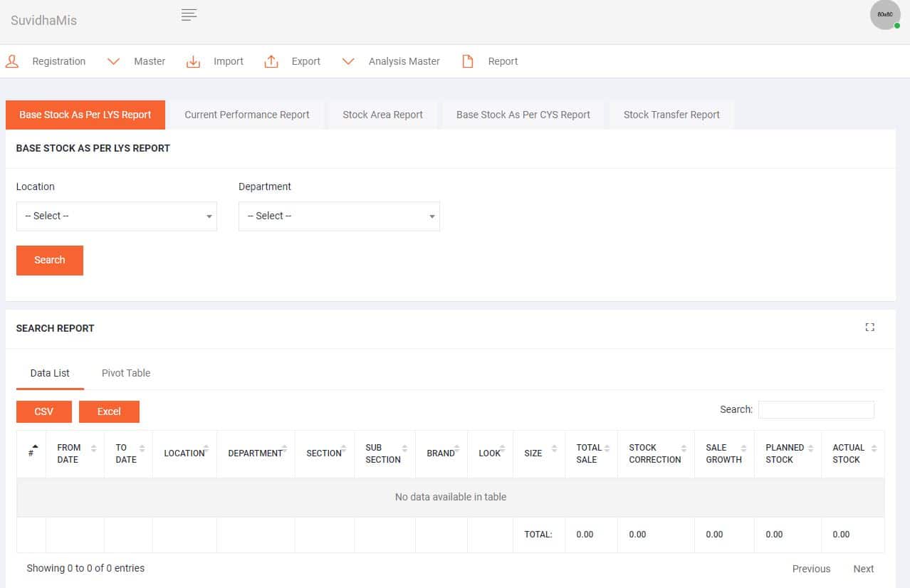Image resolution: width=910 pixels, height=588 pixels.
Task: Switch to Current Performance Report tab
Action: [x=246, y=115]
